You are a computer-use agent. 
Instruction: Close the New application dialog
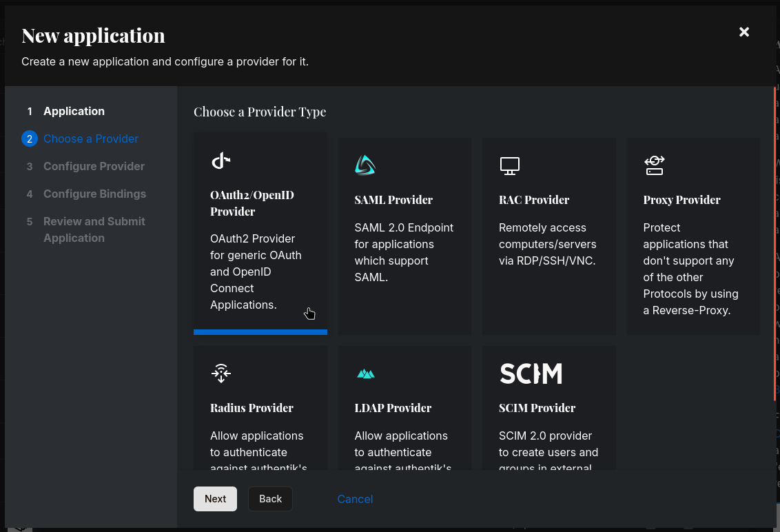(x=744, y=32)
